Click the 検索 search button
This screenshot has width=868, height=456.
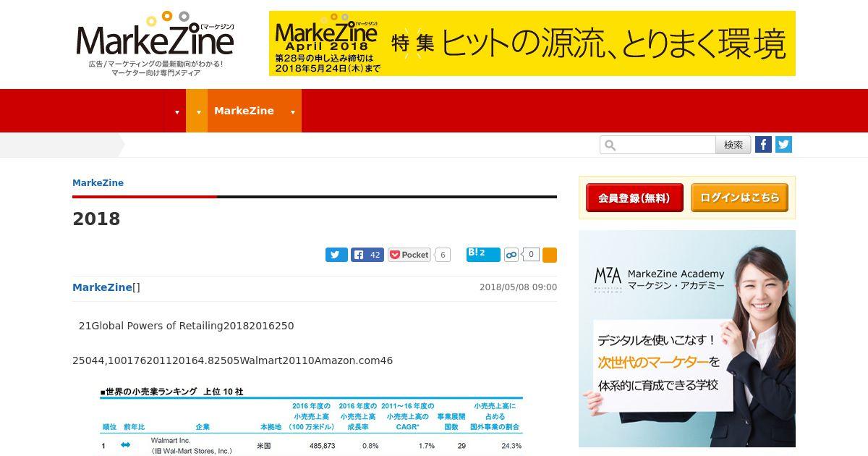point(733,145)
